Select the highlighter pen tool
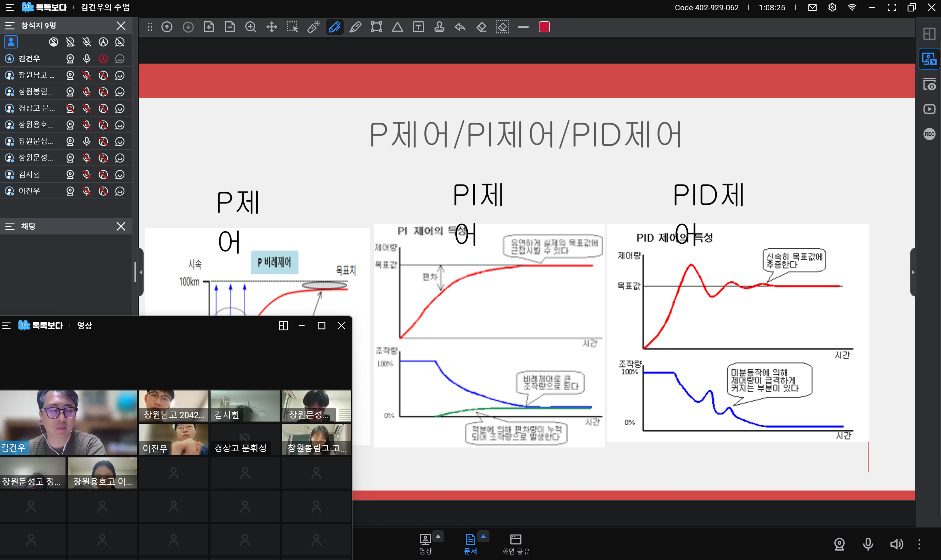This screenshot has width=941, height=560. 355,27
